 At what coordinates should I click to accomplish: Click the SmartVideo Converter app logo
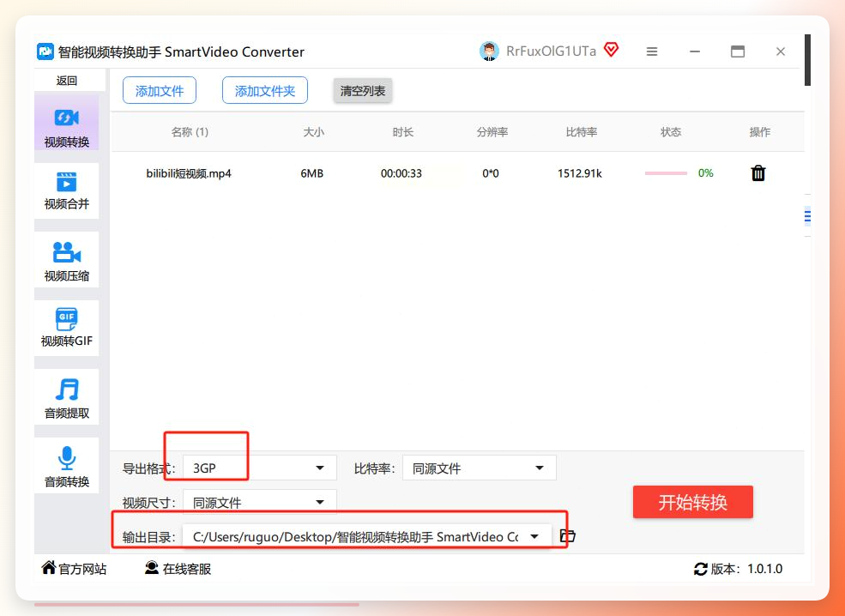coord(45,51)
